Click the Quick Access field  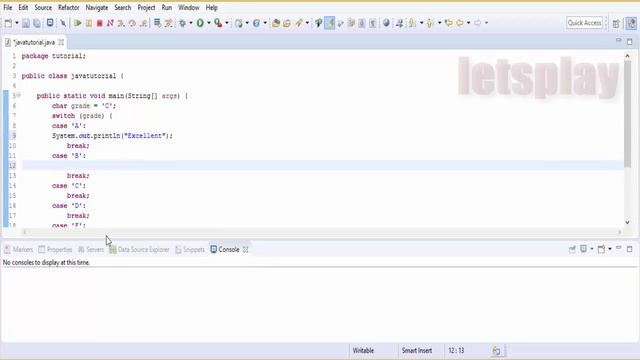(584, 23)
